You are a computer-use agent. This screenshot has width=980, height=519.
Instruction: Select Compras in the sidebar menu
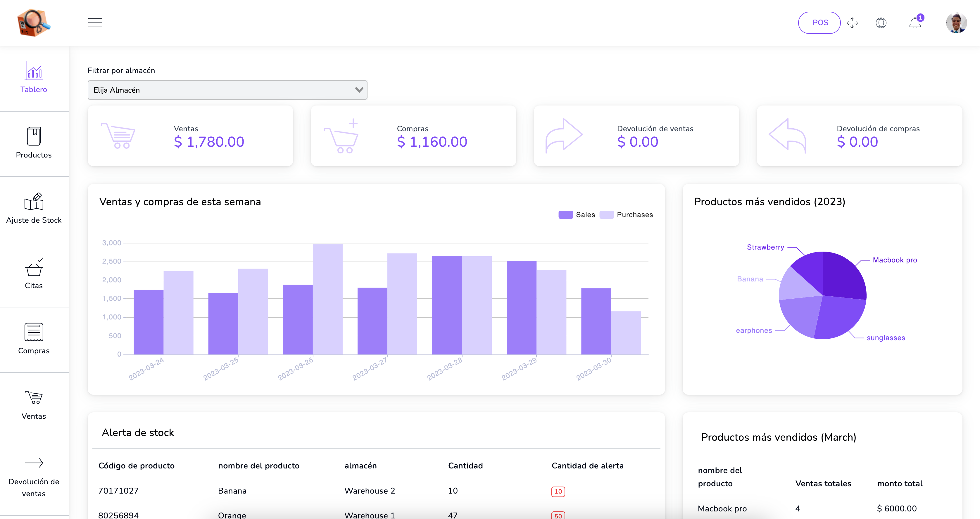tap(34, 338)
